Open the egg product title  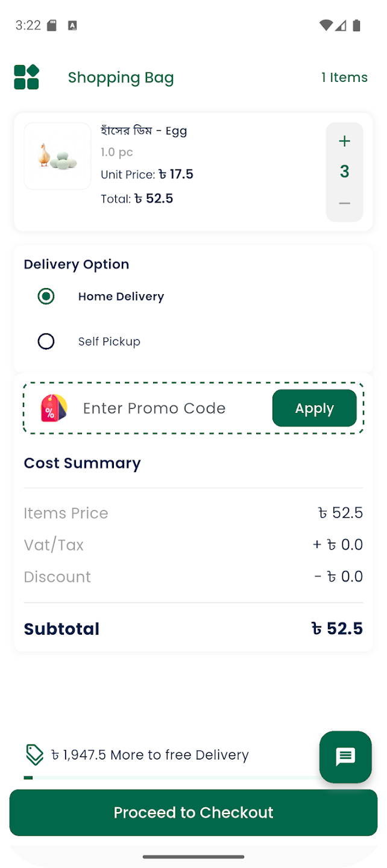point(144,131)
